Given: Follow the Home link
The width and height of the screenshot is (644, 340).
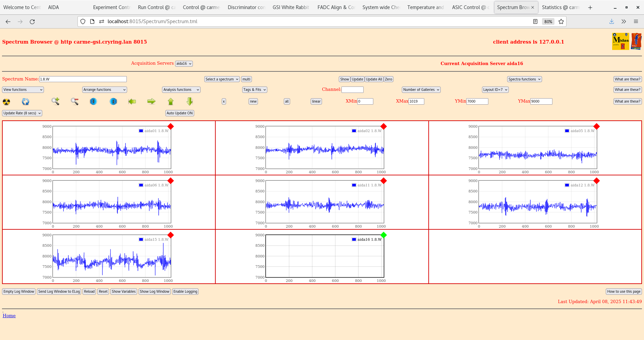Looking at the screenshot, I should [x=9, y=316].
